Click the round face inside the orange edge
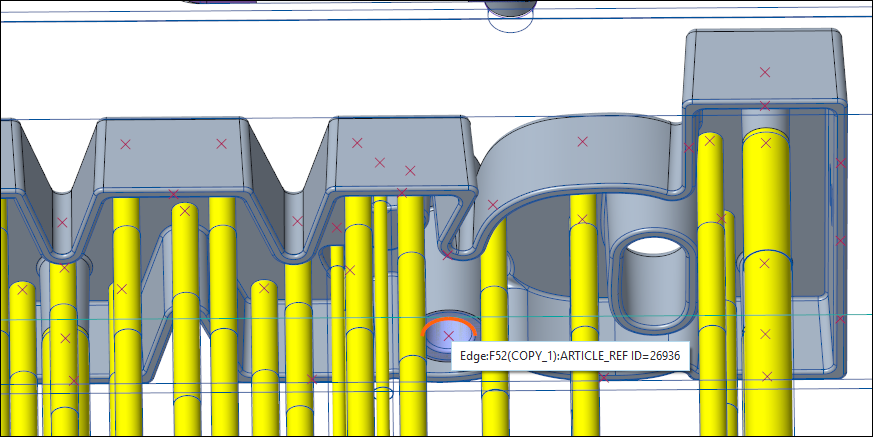Viewport: 873px width, 437px height. pyautogui.click(x=446, y=338)
